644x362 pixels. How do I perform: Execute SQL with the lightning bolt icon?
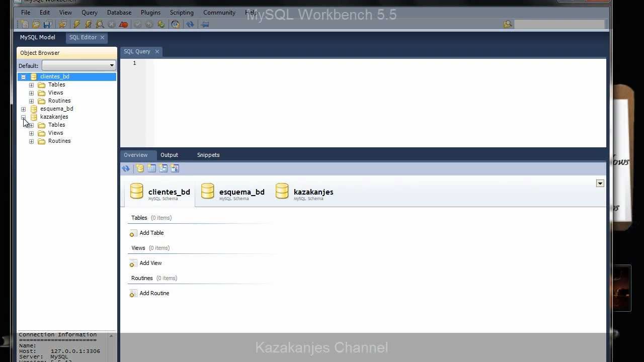pos(76,24)
